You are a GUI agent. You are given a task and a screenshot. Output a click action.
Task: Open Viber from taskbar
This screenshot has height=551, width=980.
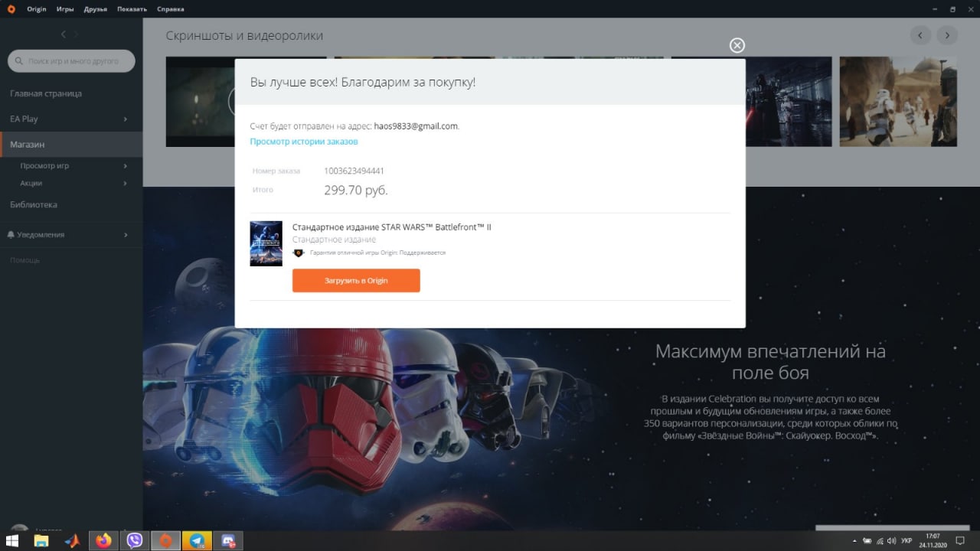point(135,540)
